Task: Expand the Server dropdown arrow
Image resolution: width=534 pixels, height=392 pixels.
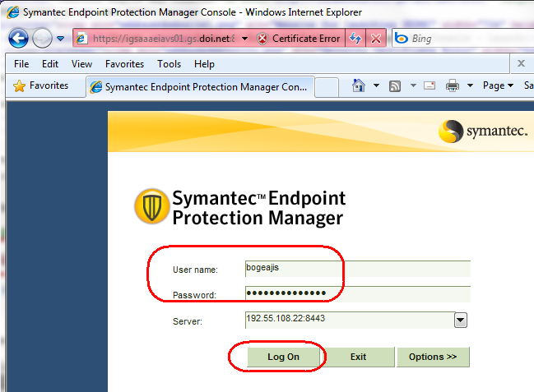Action: coord(461,321)
